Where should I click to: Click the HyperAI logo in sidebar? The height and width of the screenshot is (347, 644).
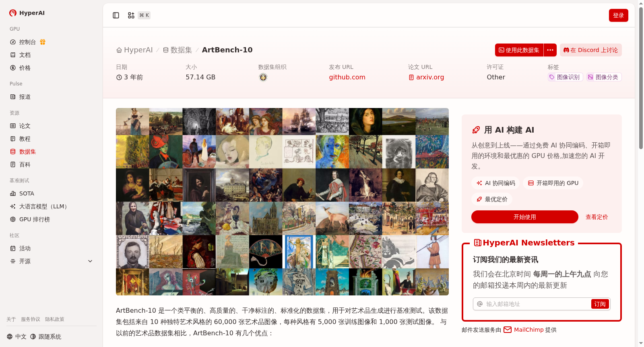point(27,13)
